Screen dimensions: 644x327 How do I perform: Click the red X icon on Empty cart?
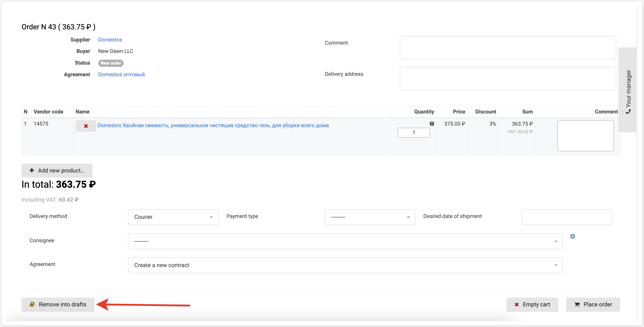point(516,304)
